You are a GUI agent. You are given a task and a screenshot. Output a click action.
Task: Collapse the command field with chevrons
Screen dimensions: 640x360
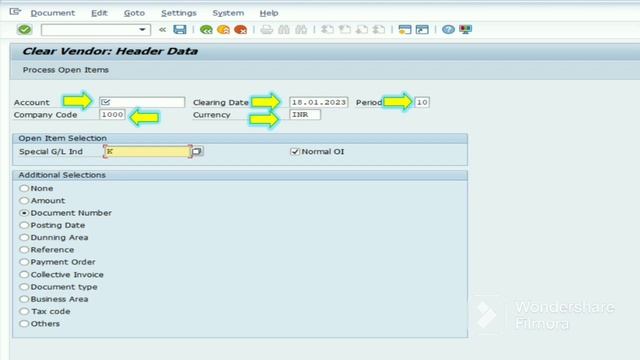(x=162, y=30)
